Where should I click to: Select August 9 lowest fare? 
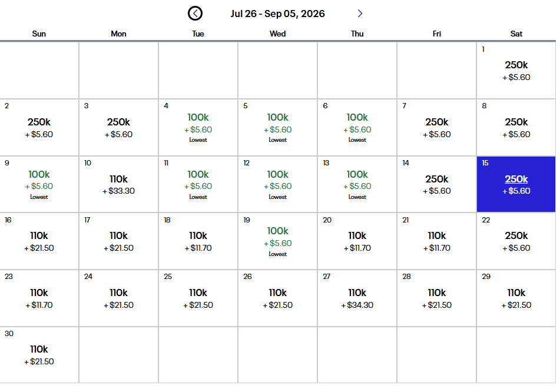pyautogui.click(x=39, y=184)
